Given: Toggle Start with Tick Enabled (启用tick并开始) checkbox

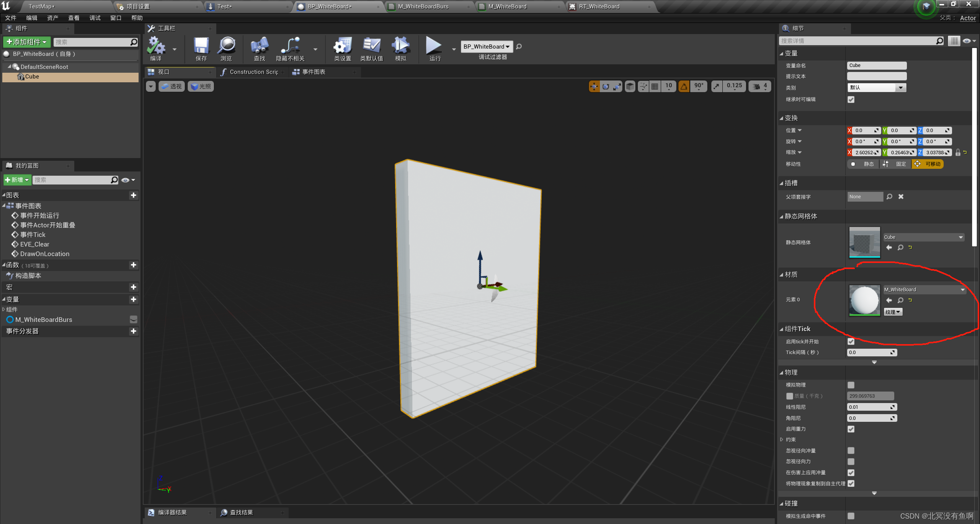Looking at the screenshot, I should (851, 341).
